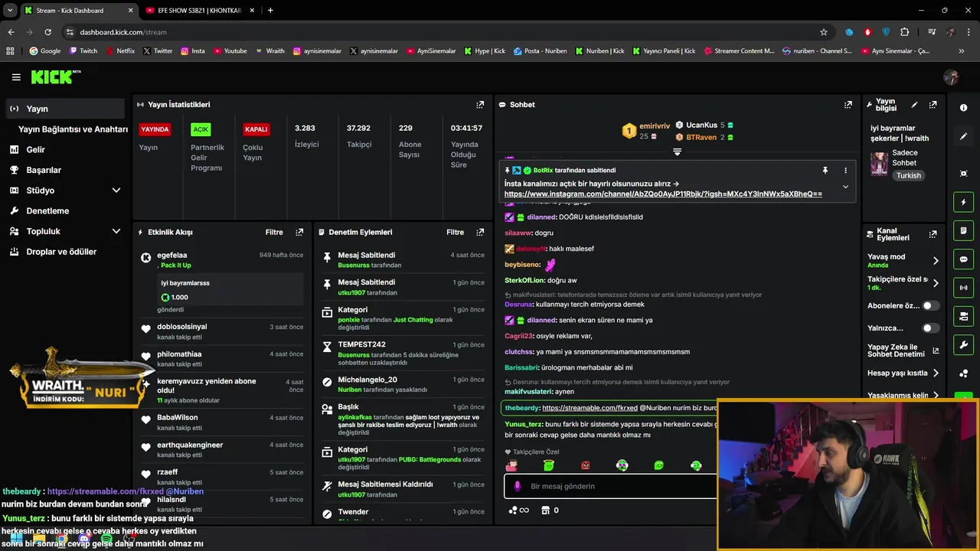
Task: Switch to EFE SHOW YouTube browser tab
Action: click(x=199, y=11)
